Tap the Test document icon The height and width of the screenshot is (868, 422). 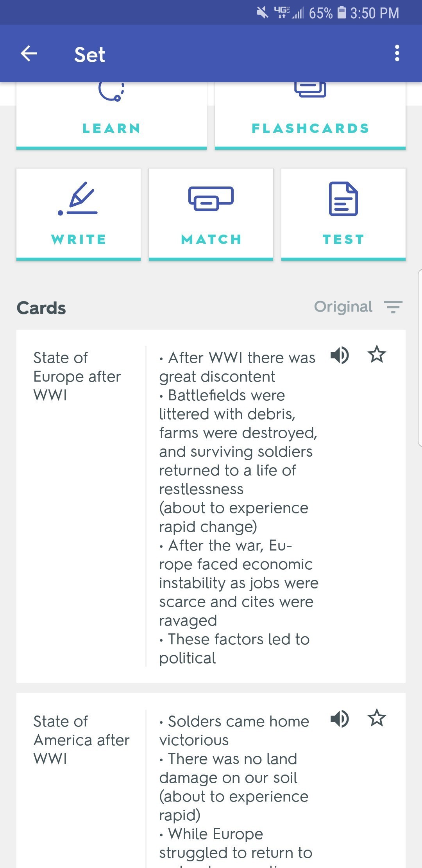coord(343,199)
